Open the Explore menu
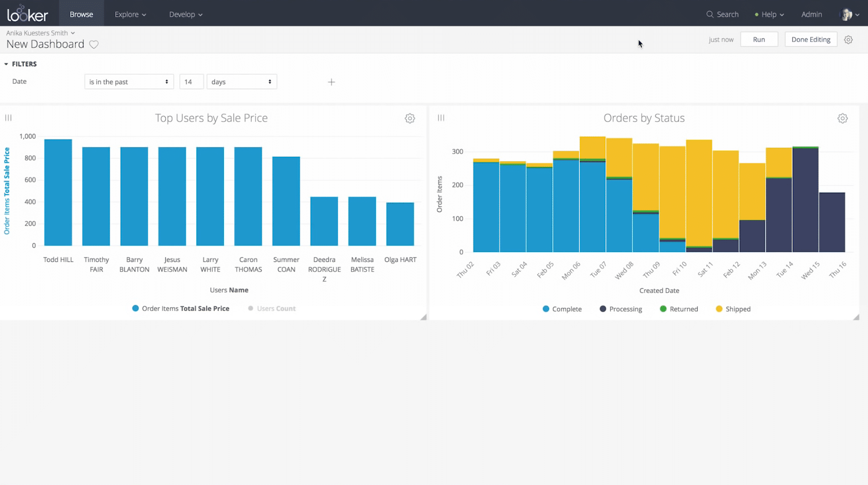The height and width of the screenshot is (485, 868). [x=130, y=14]
